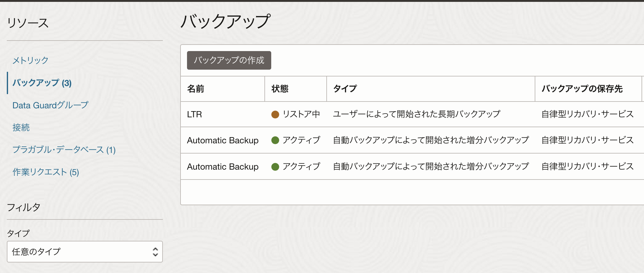Open the 任意のタイプ type filter dropdown
The height and width of the screenshot is (273, 644).
[85, 252]
